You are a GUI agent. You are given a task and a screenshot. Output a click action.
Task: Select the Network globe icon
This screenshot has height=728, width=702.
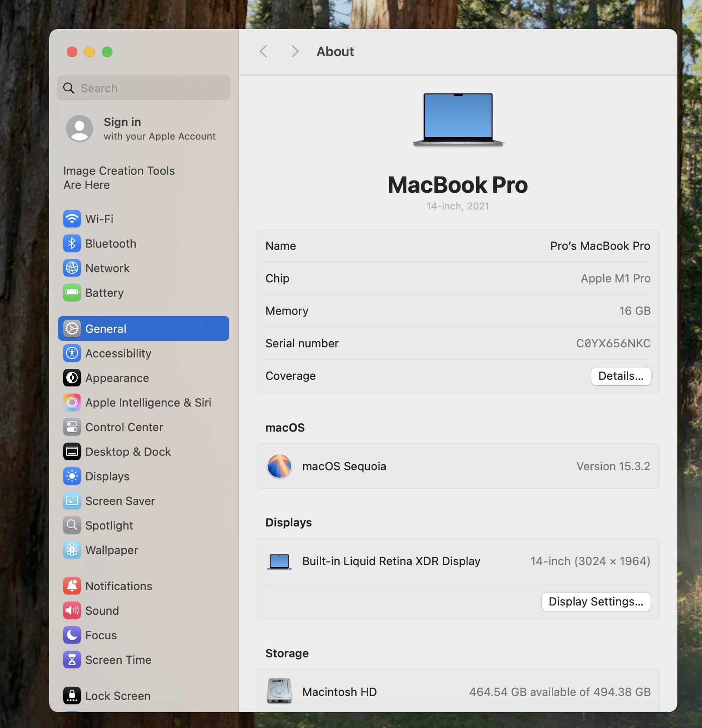point(72,268)
